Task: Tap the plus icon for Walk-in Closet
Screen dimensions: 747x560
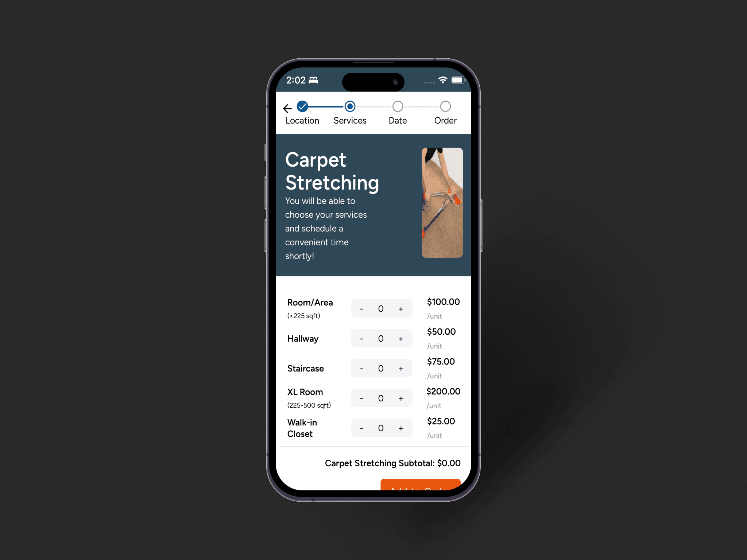Action: coord(400,428)
